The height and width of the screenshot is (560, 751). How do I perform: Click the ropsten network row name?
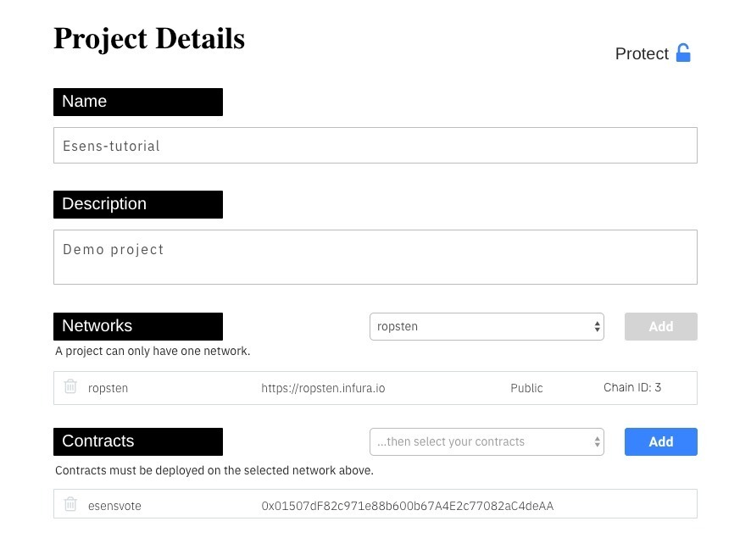[108, 388]
